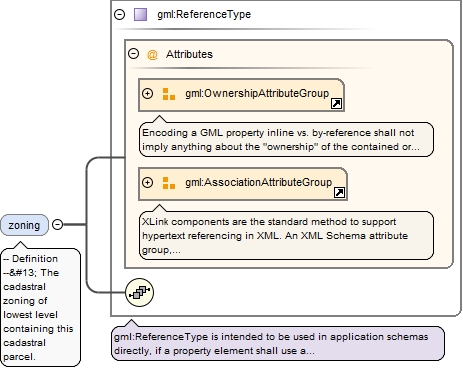Select the gml:OwnershipAttributeGroup label
The width and height of the screenshot is (463, 370).
[257, 93]
